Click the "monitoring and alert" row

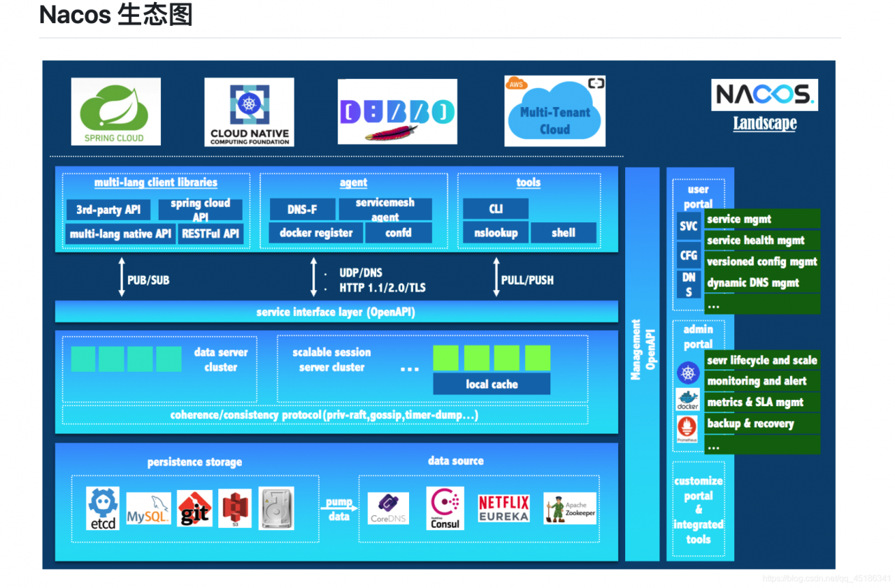[761, 381]
